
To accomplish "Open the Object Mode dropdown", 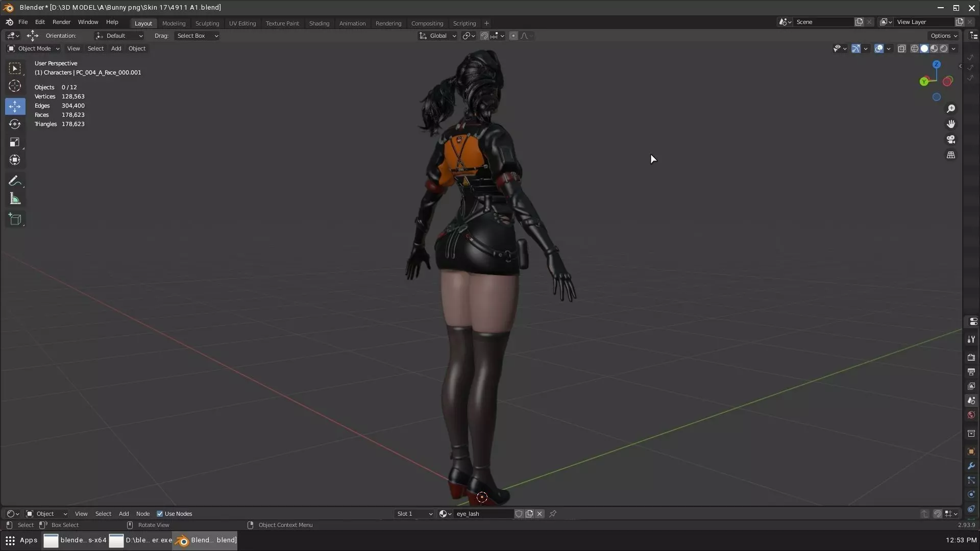I will click(x=34, y=48).
